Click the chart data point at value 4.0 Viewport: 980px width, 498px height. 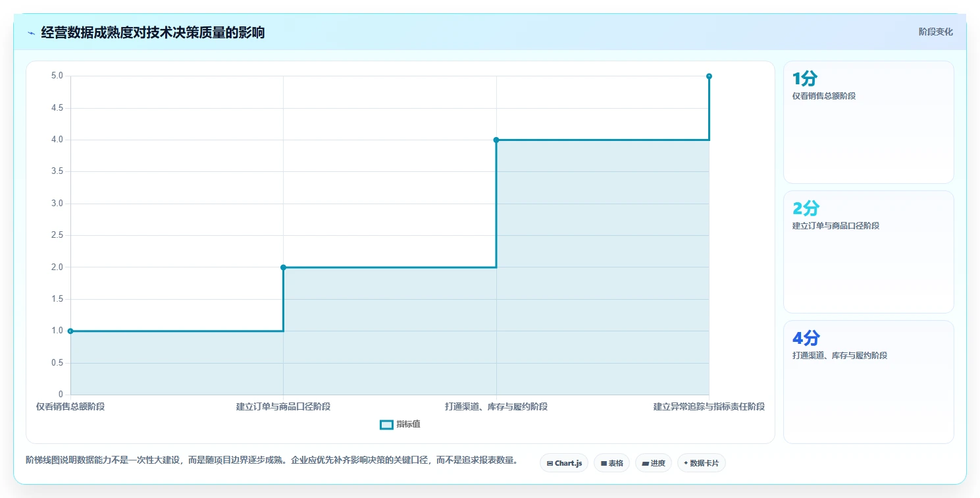pos(496,140)
